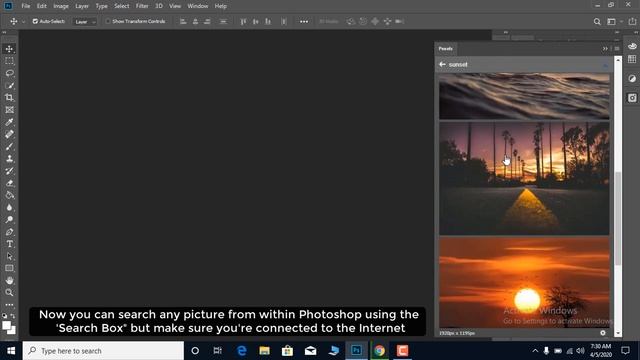Click the Pexels results scrollbar thumb

618,218
